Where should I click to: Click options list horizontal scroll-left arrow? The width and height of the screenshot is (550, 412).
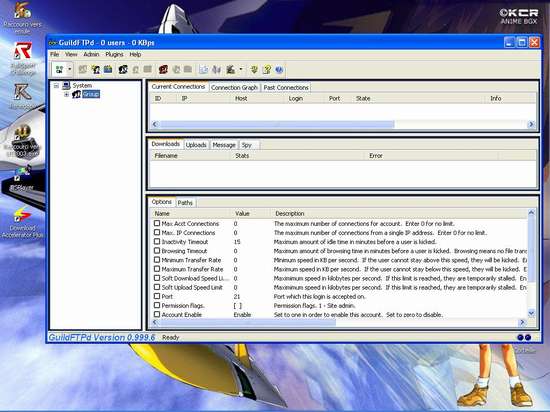[x=155, y=322]
